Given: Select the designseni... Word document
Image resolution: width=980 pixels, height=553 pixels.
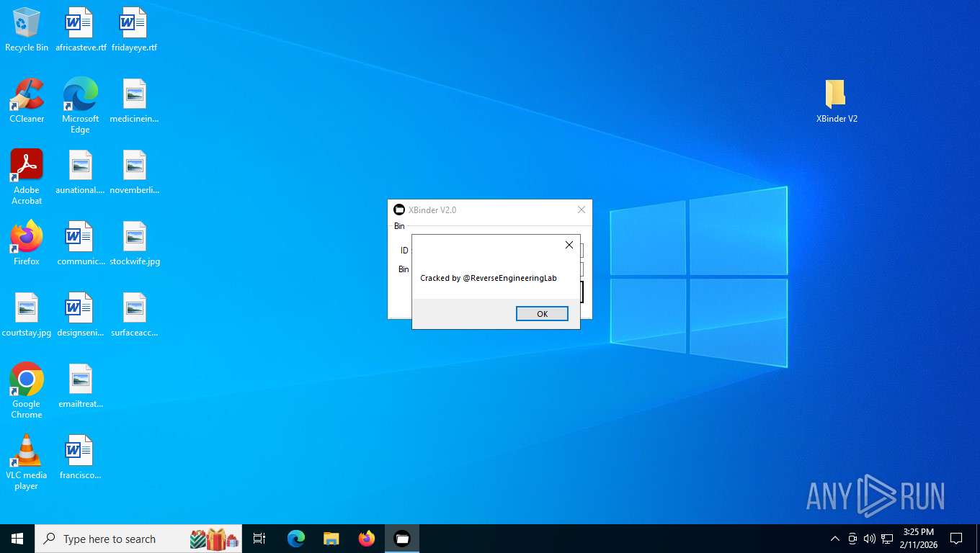Looking at the screenshot, I should (x=81, y=315).
